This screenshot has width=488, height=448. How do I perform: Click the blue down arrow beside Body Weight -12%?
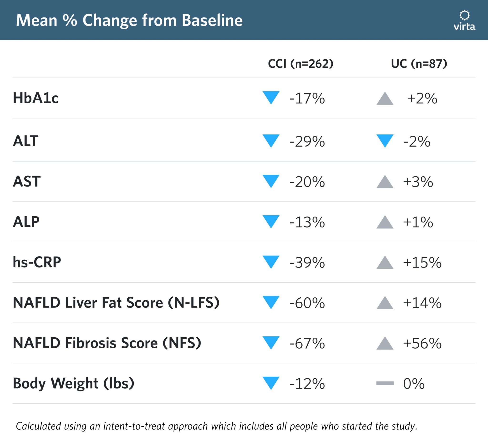point(271,382)
